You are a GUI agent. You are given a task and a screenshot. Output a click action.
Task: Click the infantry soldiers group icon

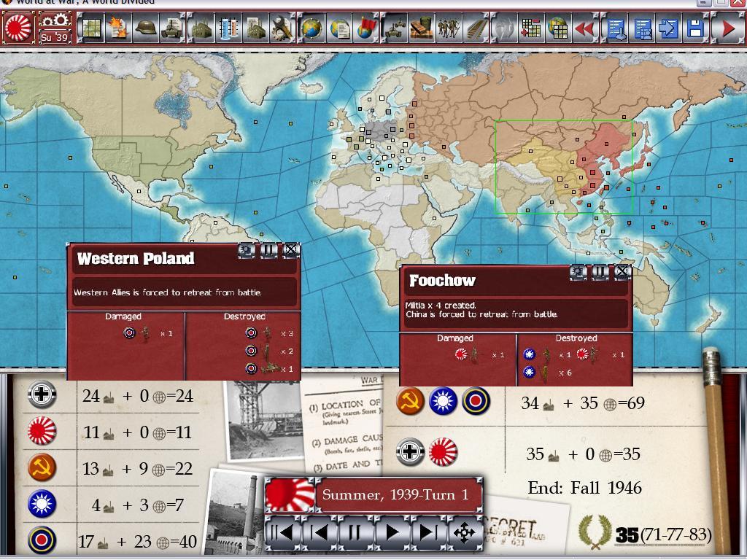[449, 28]
